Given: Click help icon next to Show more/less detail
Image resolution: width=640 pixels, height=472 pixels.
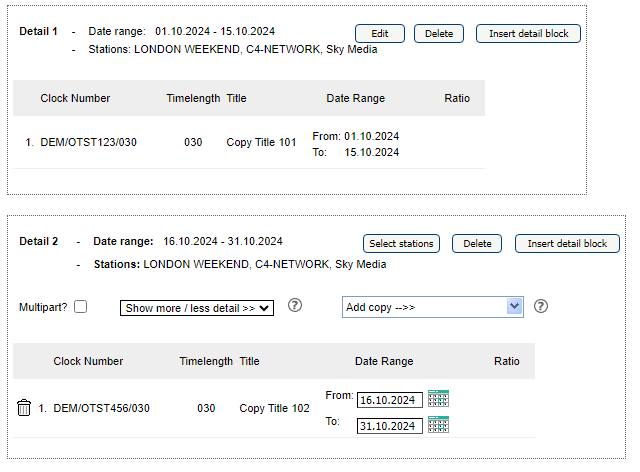Looking at the screenshot, I should tap(295, 305).
